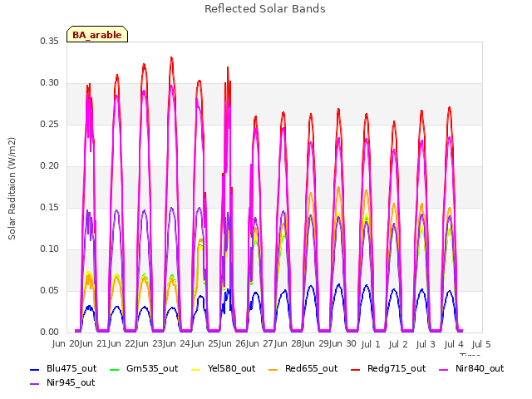Click the Blu475_out legend color swatch
The image size is (532, 399).
(x=35, y=370)
